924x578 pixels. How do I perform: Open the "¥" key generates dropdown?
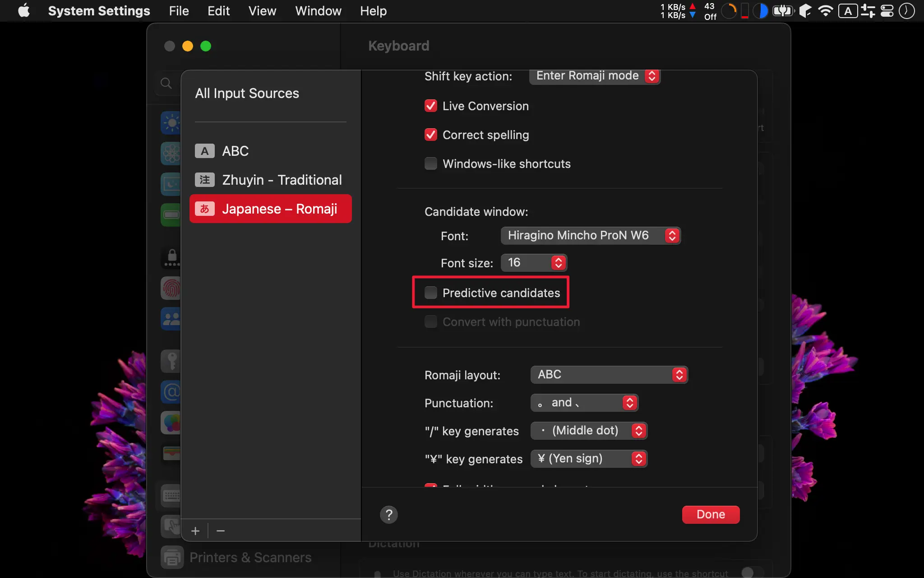coord(589,458)
